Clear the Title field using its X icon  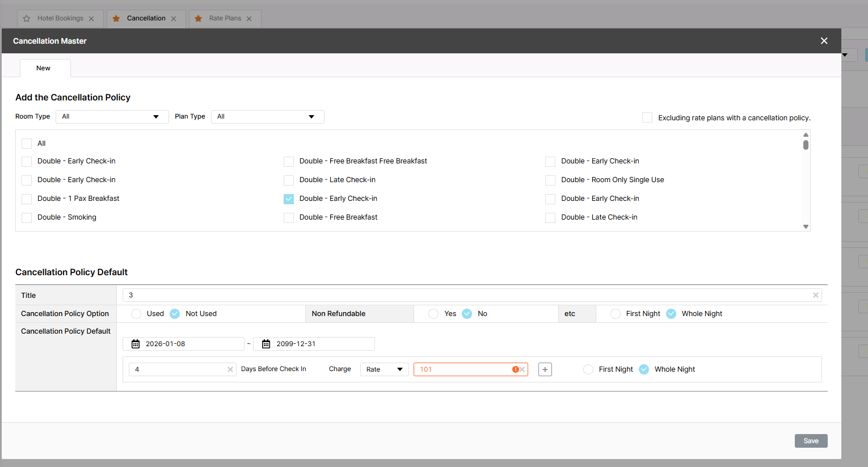[815, 295]
